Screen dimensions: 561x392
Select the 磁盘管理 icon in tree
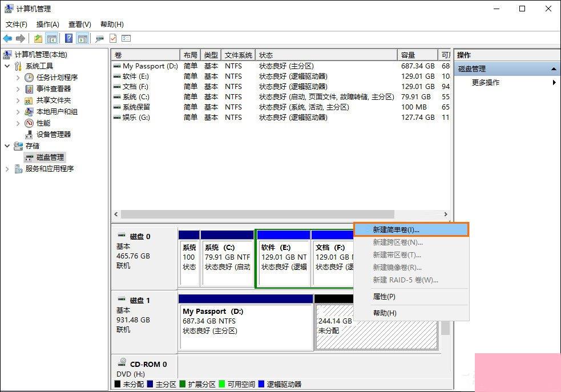(29, 157)
